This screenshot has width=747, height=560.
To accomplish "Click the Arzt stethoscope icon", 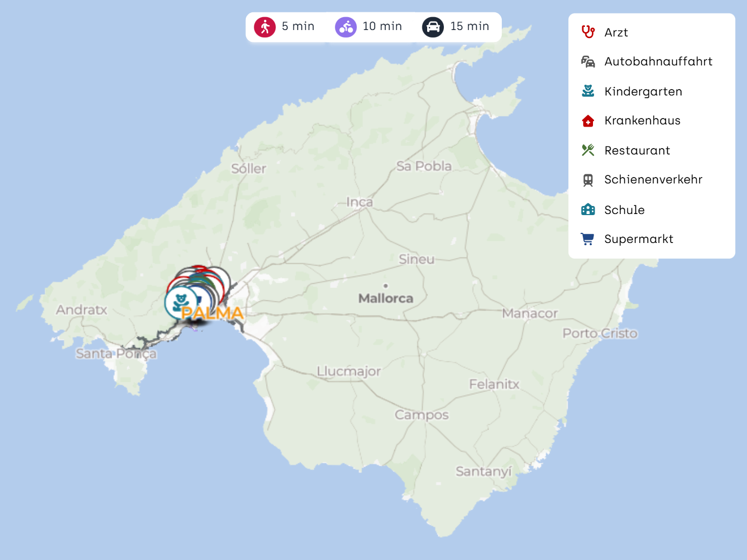I will pyautogui.click(x=588, y=32).
